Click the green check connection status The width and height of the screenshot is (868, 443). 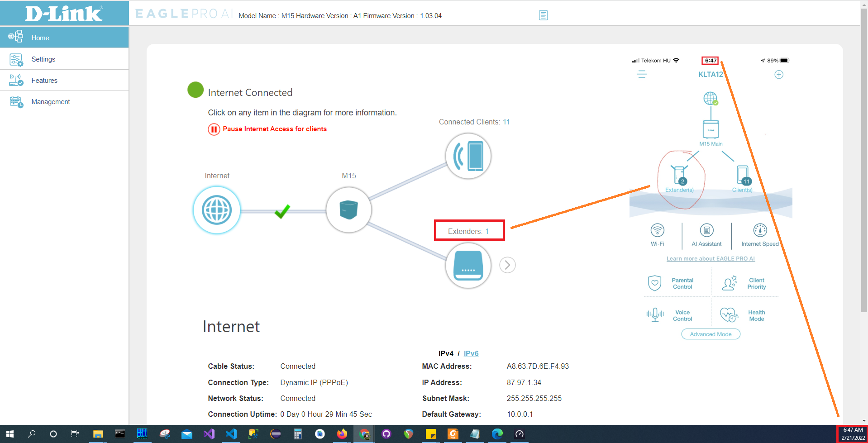tap(282, 211)
